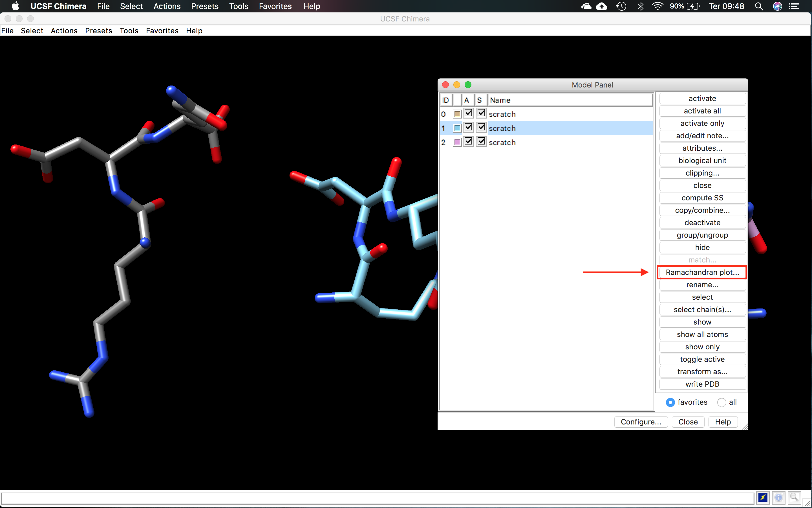
Task: Toggle the Active checkbox for model 2
Action: [468, 141]
